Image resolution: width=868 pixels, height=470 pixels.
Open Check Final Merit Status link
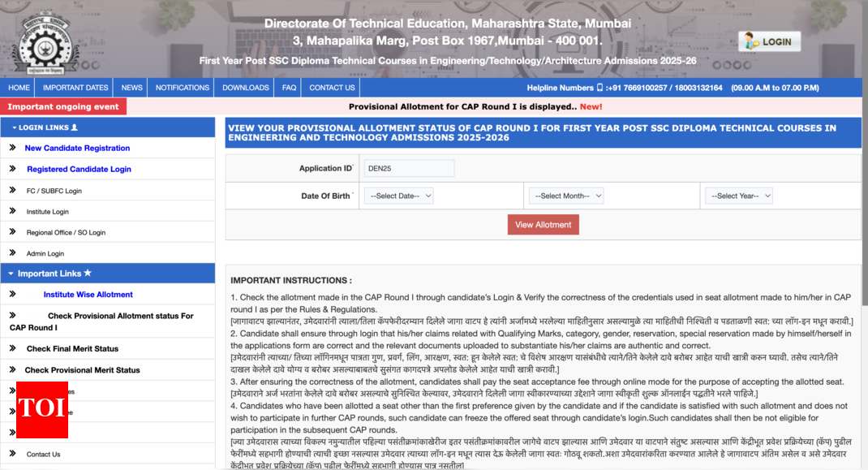72,348
